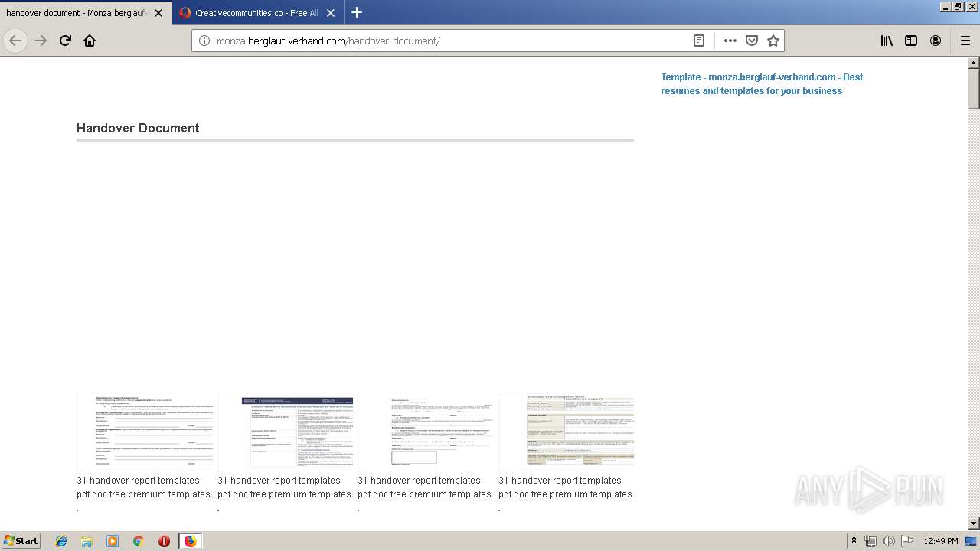Viewport: 980px width, 551px height.
Task: Open the Windows Start menu
Action: (21, 540)
